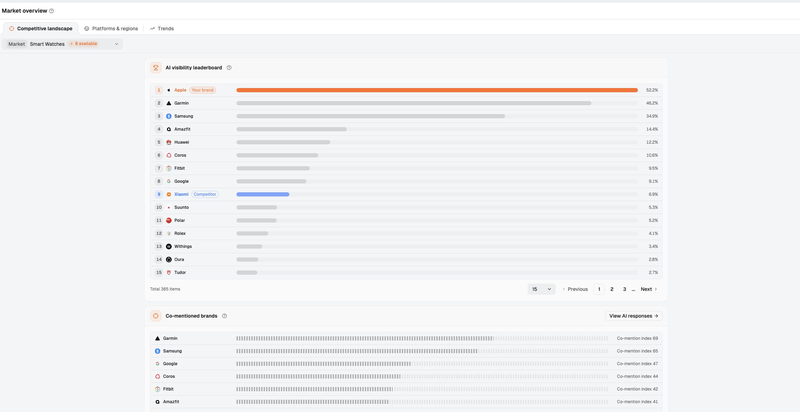
Task: Click Next to advance leaderboard page
Action: tap(649, 289)
